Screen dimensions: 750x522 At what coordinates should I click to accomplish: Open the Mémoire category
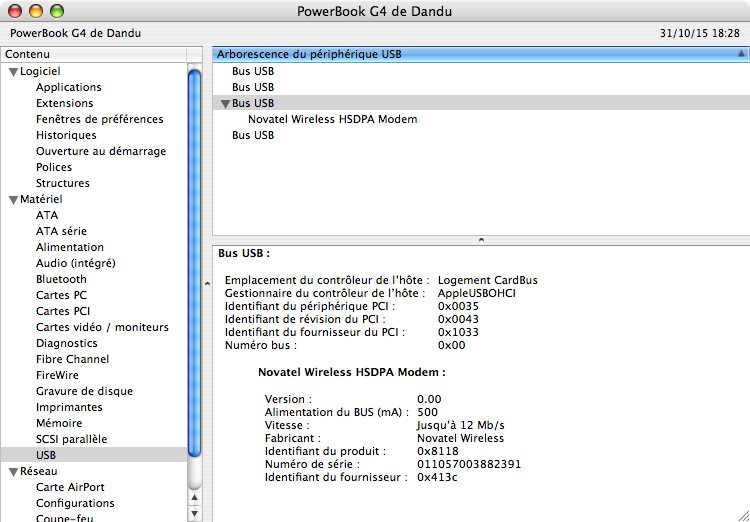pos(59,423)
